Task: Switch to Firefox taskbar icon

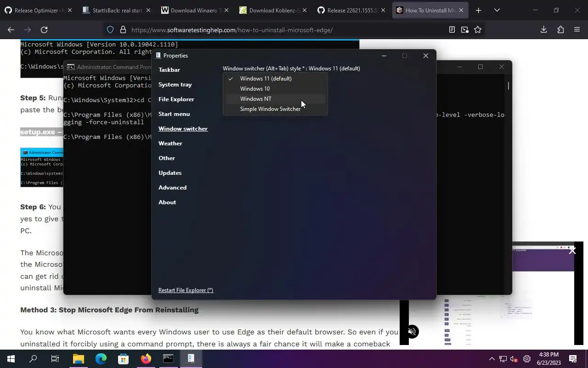Action: click(146, 359)
